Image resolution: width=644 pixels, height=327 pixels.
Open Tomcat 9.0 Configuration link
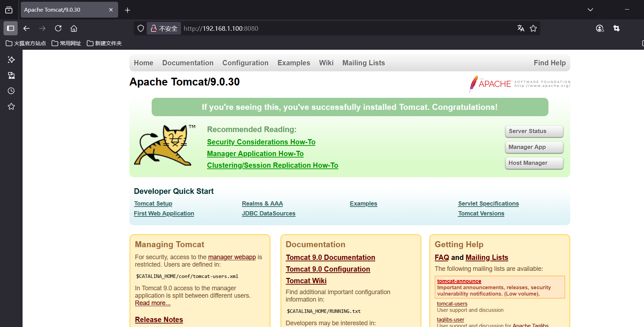(328, 269)
